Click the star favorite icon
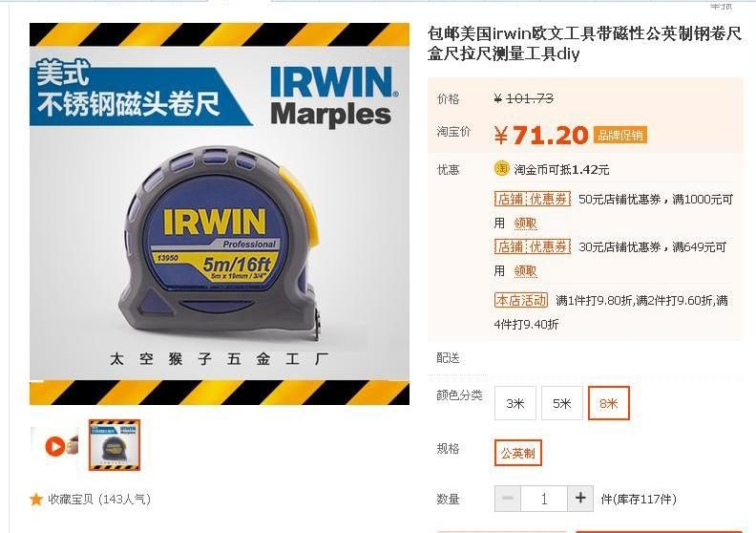The height and width of the screenshot is (533, 756). (x=36, y=500)
